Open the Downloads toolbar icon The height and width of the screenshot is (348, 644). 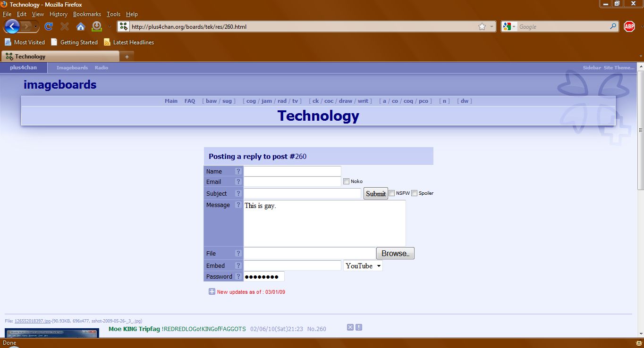point(96,26)
